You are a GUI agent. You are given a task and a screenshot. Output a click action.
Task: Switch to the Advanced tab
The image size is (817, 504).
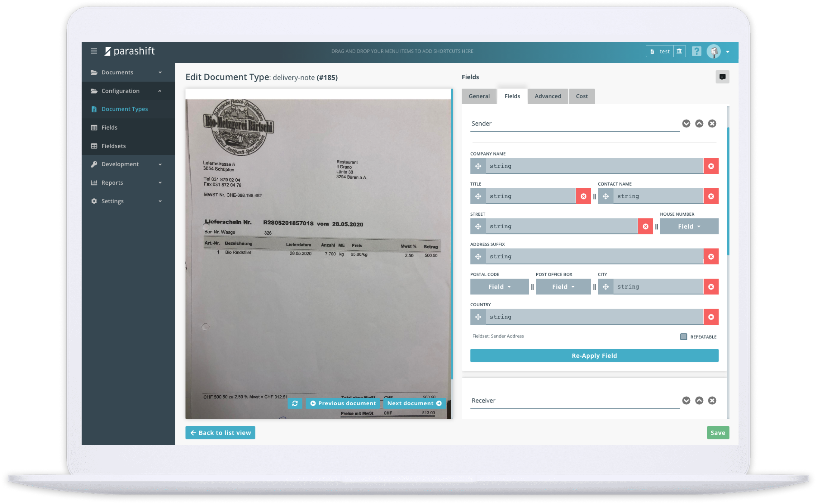pos(548,96)
